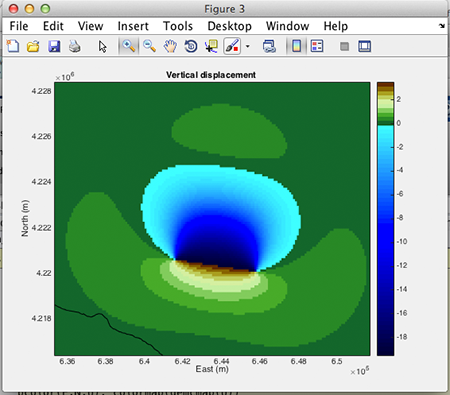Click the brown uplift band in the plot

(x=217, y=267)
